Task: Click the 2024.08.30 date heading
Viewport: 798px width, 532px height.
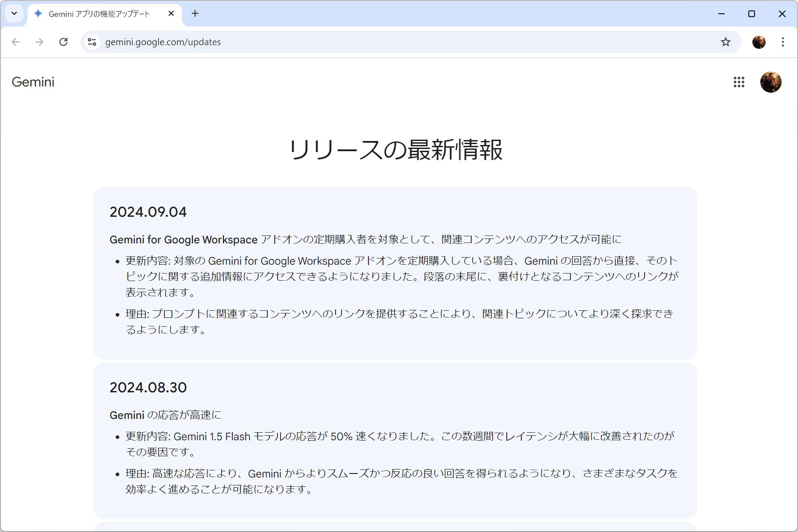Action: click(x=148, y=387)
